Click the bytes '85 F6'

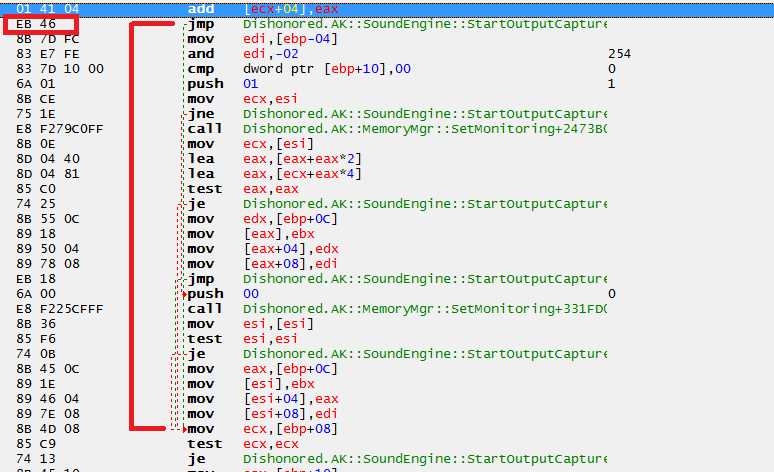pyautogui.click(x=36, y=339)
